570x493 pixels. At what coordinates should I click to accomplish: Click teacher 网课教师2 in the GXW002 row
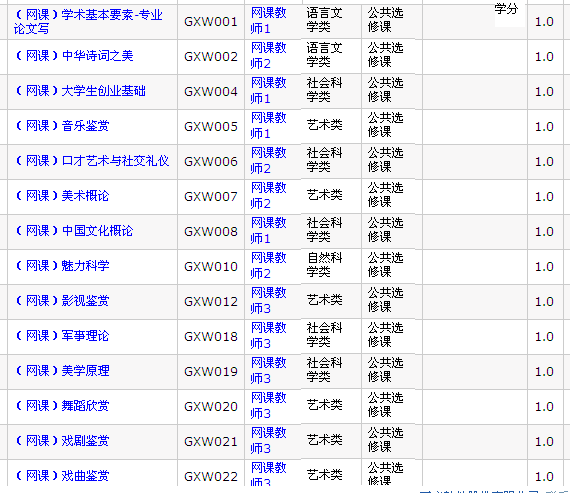point(269,56)
